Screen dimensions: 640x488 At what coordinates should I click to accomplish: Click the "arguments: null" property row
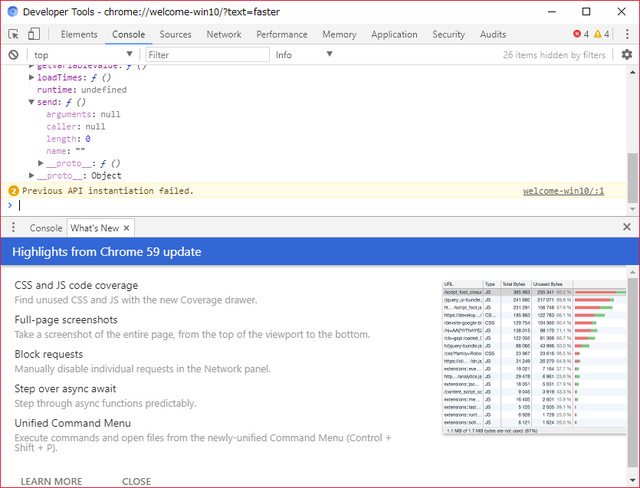(x=83, y=114)
